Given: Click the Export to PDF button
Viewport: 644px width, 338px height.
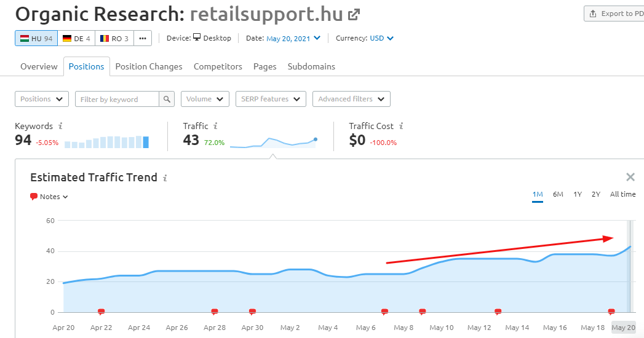Looking at the screenshot, I should [x=614, y=14].
